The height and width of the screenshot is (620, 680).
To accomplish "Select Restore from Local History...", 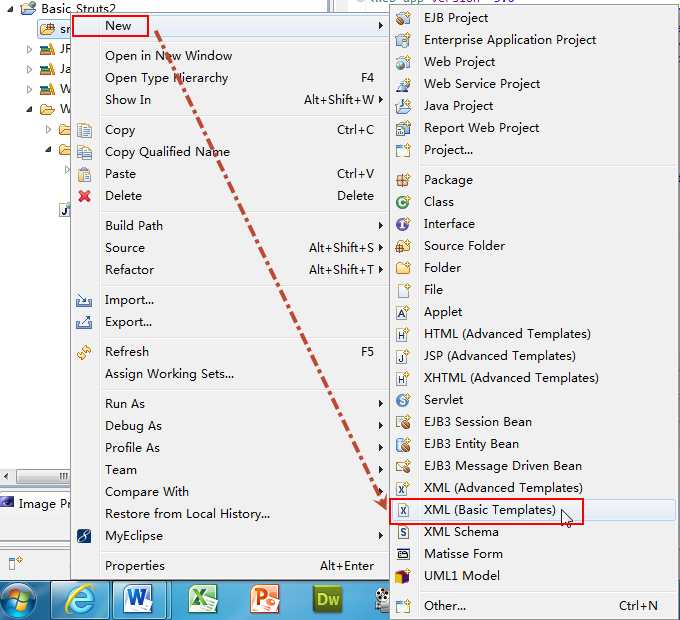I will pyautogui.click(x=187, y=514).
